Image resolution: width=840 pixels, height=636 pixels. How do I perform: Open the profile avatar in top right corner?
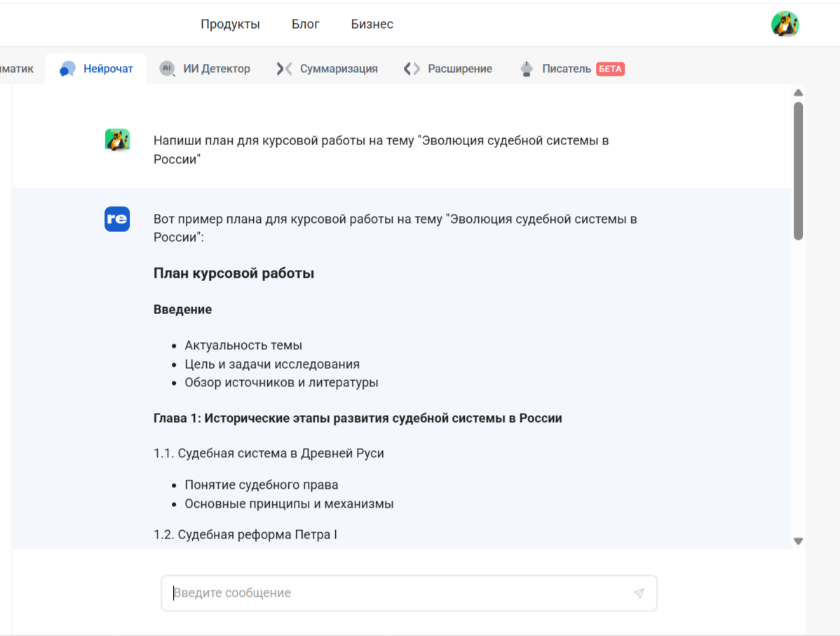pyautogui.click(x=785, y=25)
